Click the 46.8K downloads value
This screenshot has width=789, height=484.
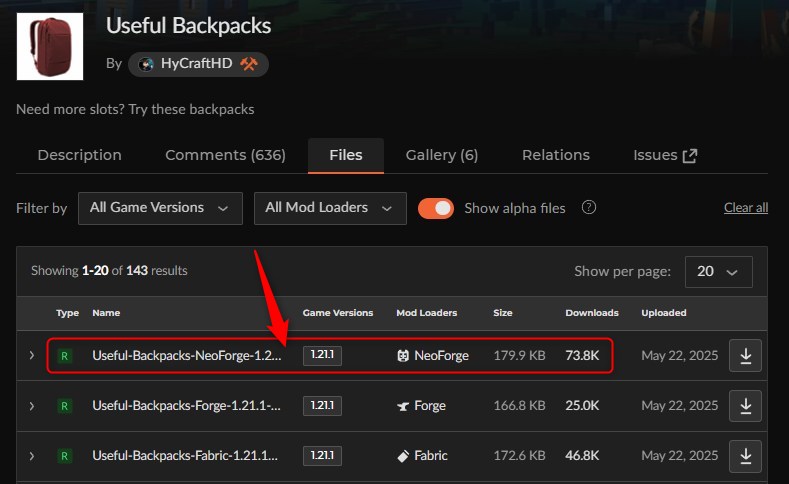tap(582, 456)
